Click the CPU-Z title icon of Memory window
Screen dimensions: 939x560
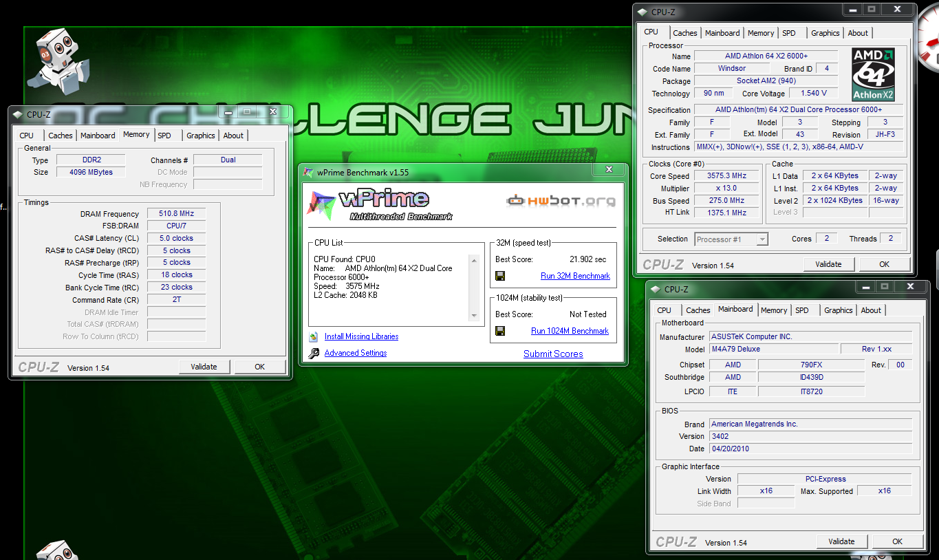(x=19, y=114)
